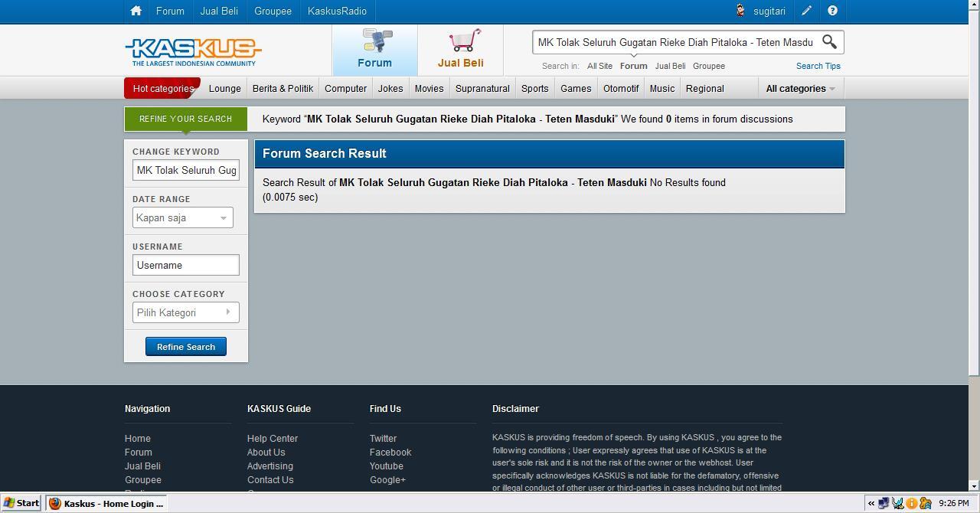980x513 pixels.
Task: Go to Kaskus home via house icon
Action: pos(136,11)
